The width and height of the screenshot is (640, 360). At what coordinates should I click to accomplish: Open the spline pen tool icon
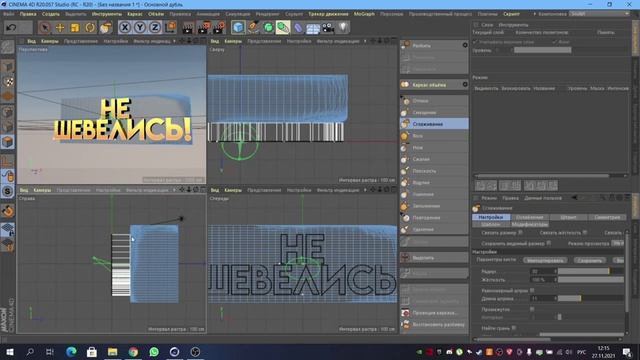pos(253,28)
